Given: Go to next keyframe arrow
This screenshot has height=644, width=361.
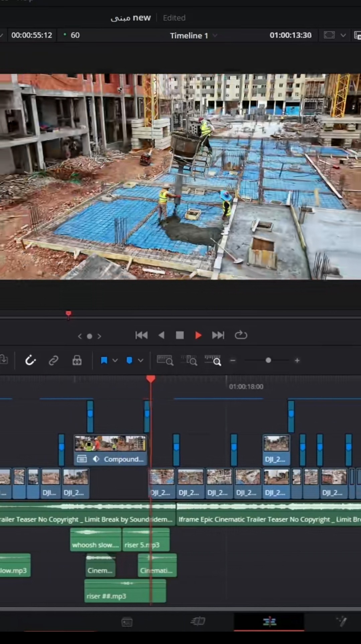Looking at the screenshot, I should (x=99, y=336).
